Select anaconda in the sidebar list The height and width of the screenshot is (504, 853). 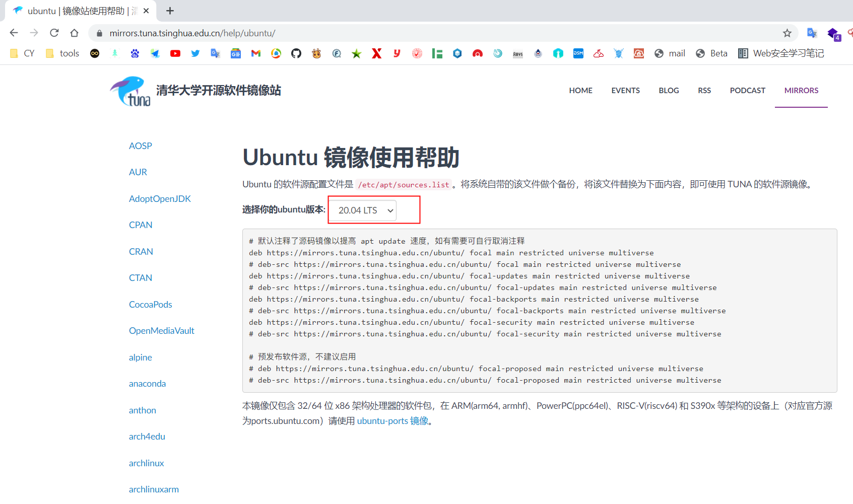point(147,384)
